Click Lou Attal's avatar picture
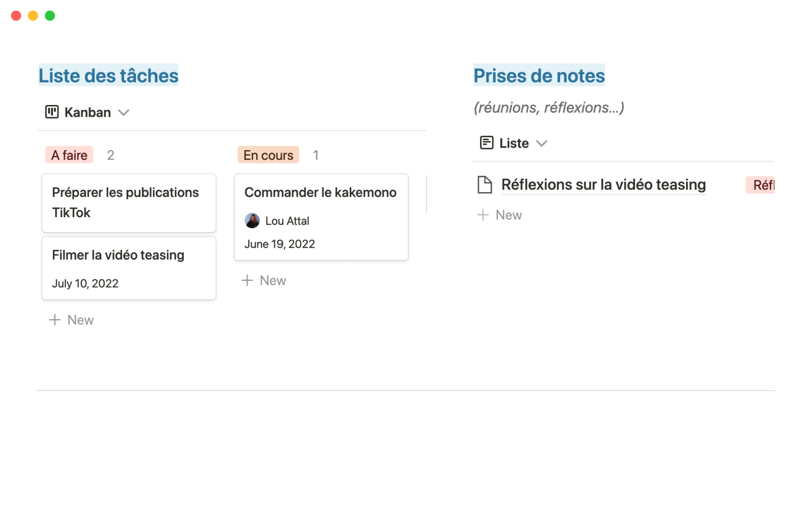The image size is (812, 508). tap(252, 221)
